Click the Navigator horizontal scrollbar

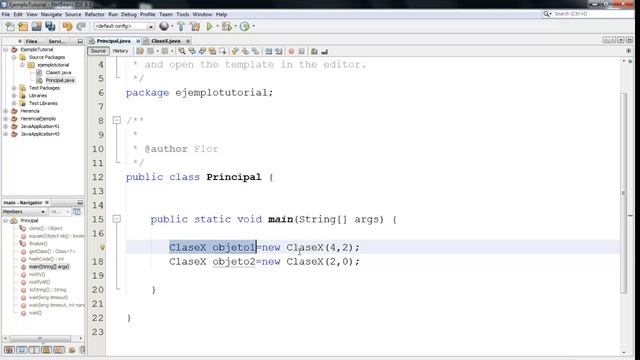coord(40,339)
